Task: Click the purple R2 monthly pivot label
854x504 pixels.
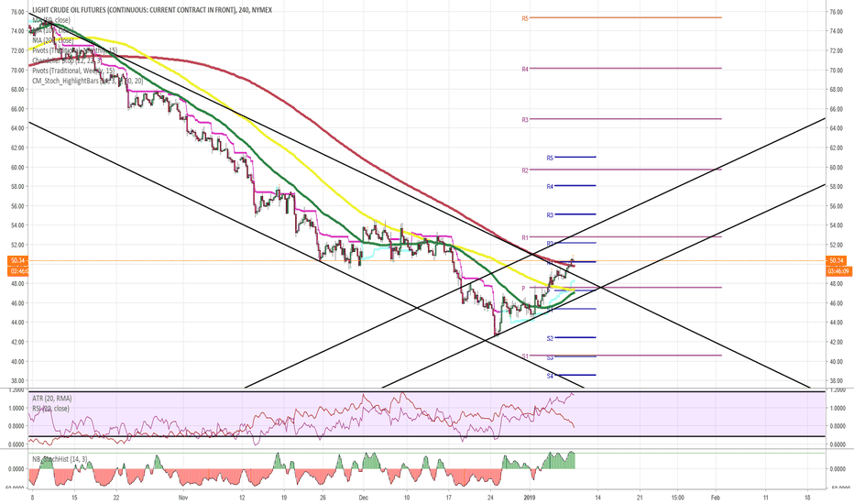Action: 525,170
